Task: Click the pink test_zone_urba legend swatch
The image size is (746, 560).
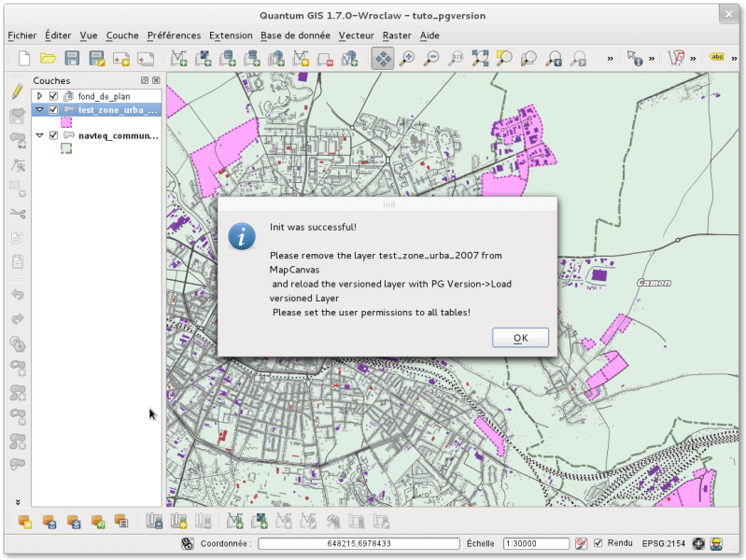Action: (66, 122)
